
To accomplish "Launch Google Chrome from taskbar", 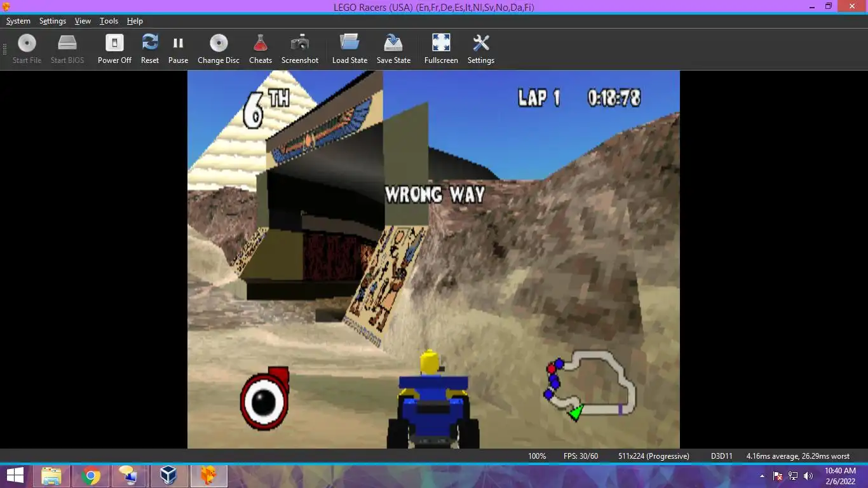I will tap(91, 475).
